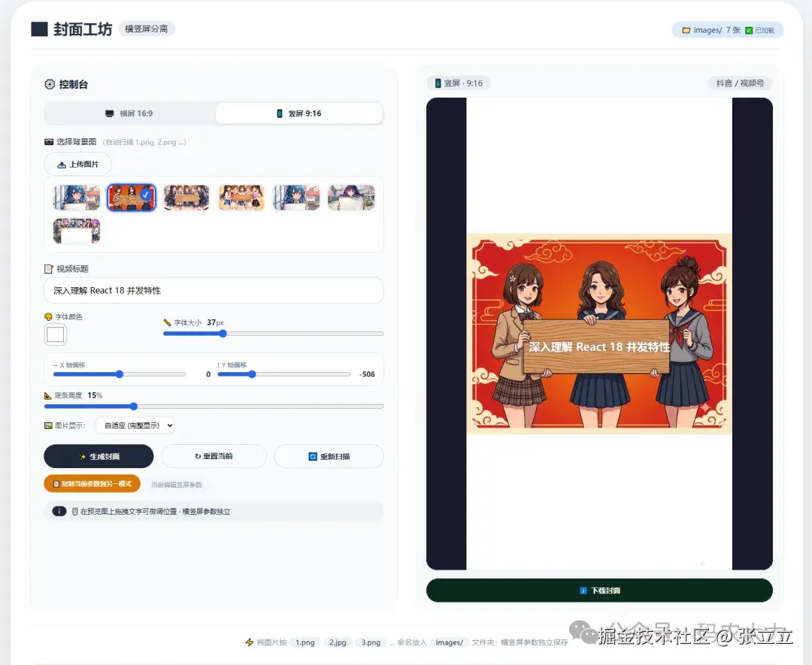Screen dimensions: 812x665
Task: Click the 重置当前 button
Action: pyautogui.click(x=214, y=456)
